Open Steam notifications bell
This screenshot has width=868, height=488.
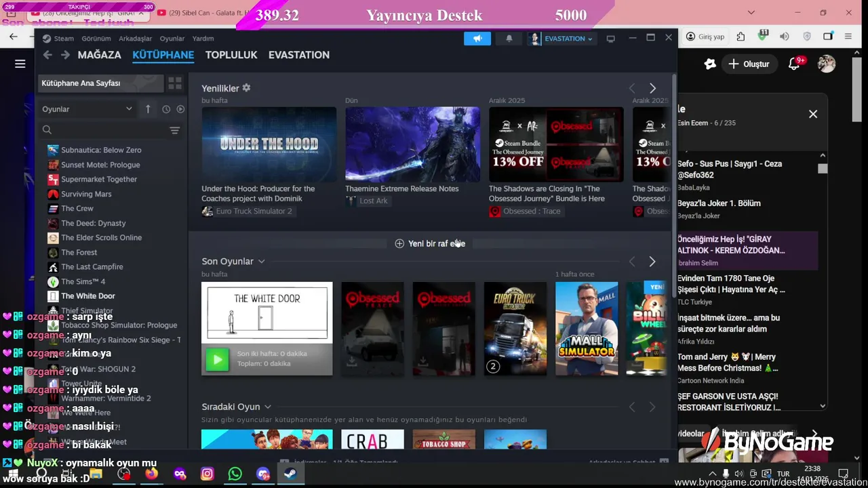509,39
